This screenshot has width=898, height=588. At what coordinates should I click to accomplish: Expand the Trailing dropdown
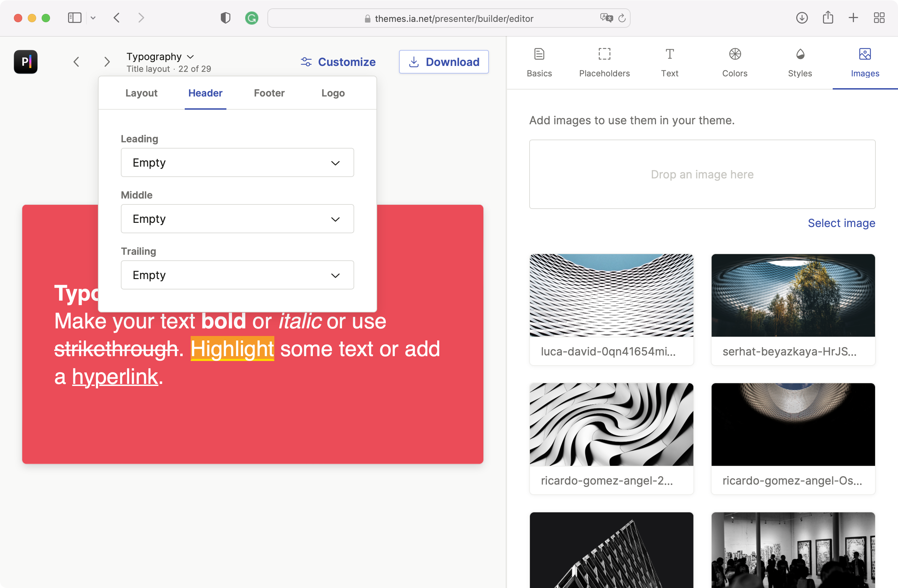(x=237, y=275)
